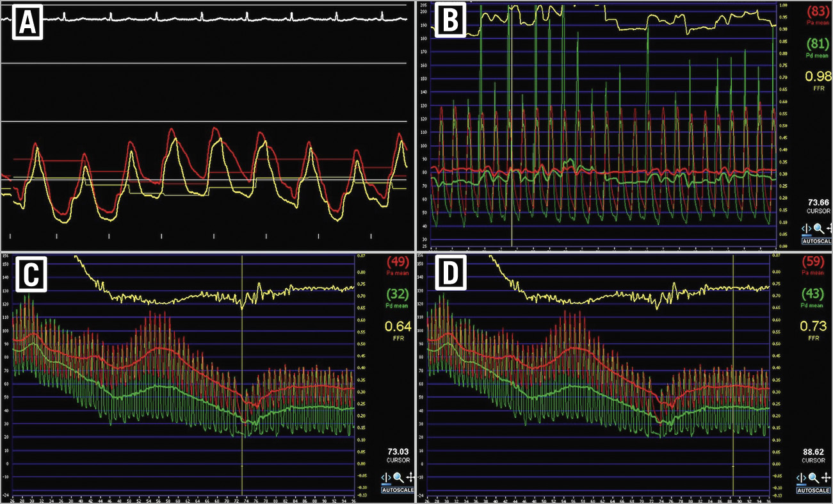833x504 pixels.
Task: Select cursor tool icon in panel B
Action: (x=805, y=228)
